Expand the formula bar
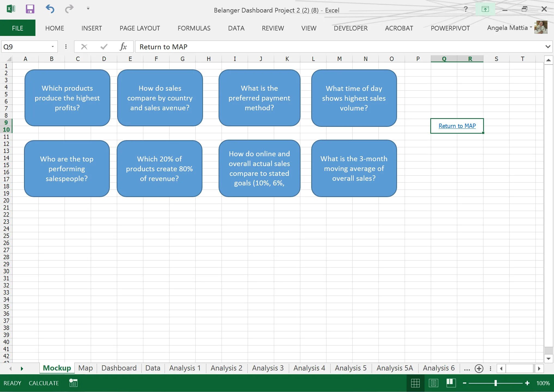This screenshot has width=554, height=392. click(548, 47)
